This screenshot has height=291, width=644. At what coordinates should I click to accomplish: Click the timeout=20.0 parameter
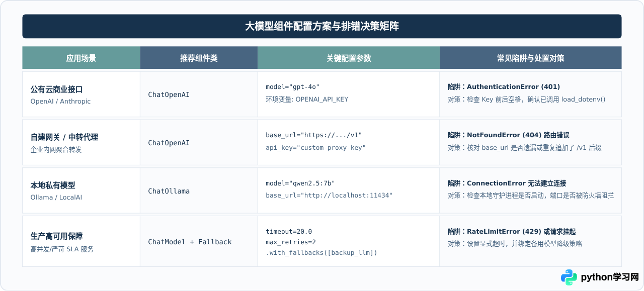(x=289, y=232)
